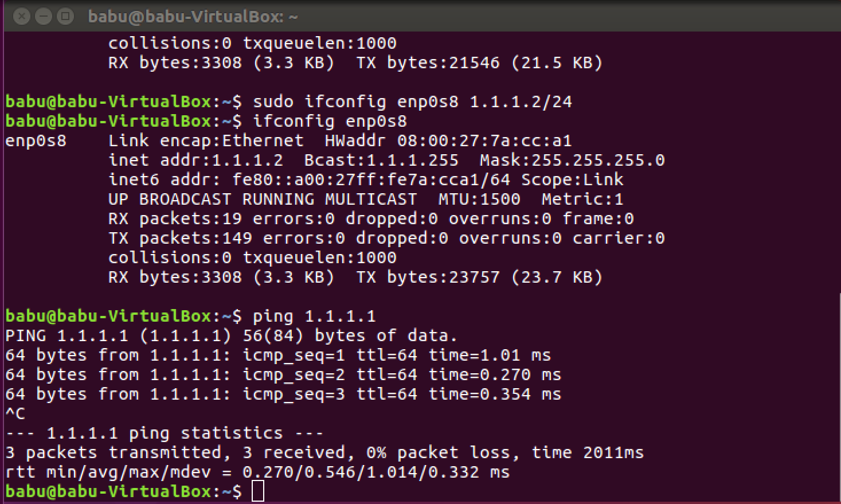841x504 pixels.
Task: Click the minimize icon on the terminal window
Action: pos(42,16)
